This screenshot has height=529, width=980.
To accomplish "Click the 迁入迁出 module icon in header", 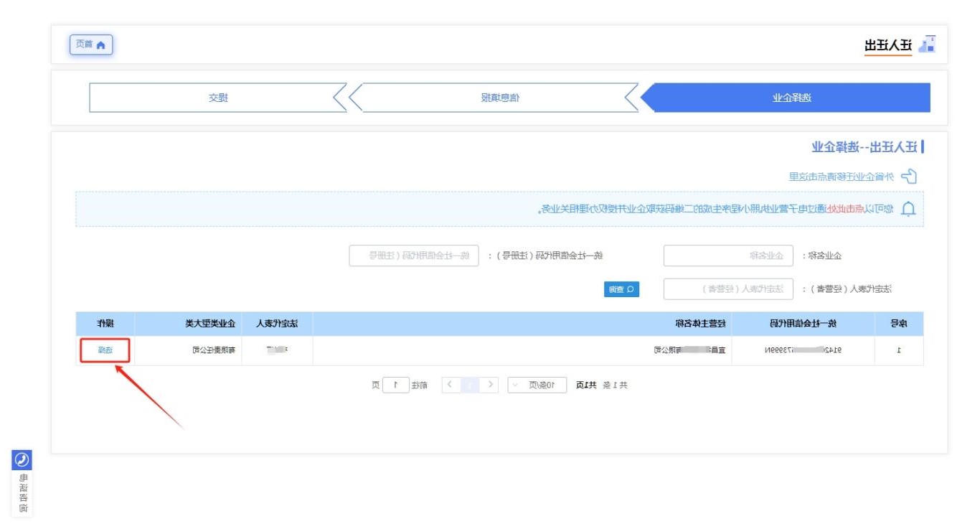I will pyautogui.click(x=927, y=45).
